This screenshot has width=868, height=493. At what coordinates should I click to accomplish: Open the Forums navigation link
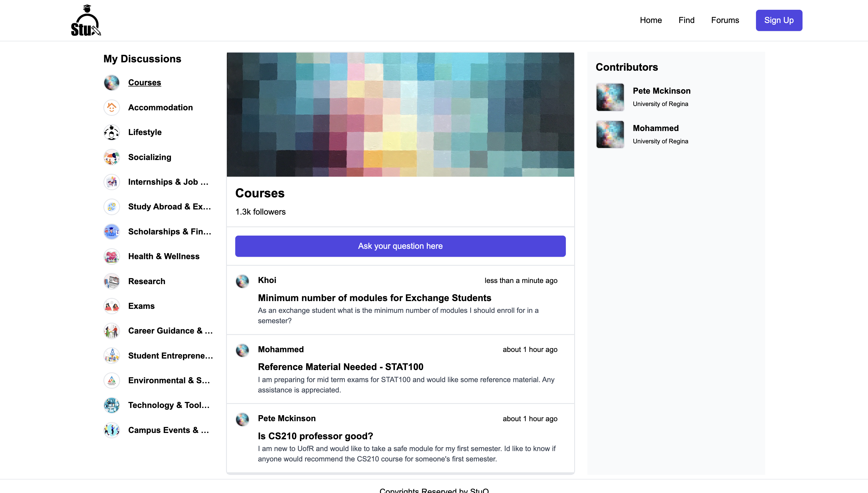tap(725, 20)
